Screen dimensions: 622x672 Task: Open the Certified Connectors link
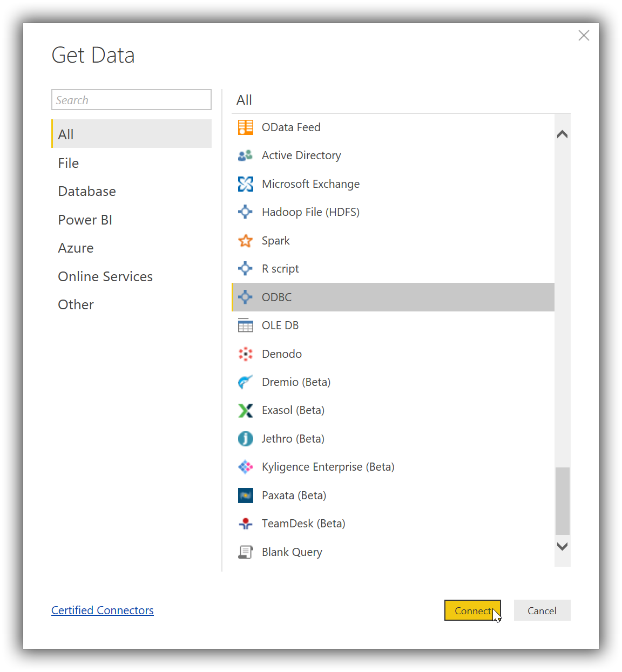(103, 610)
